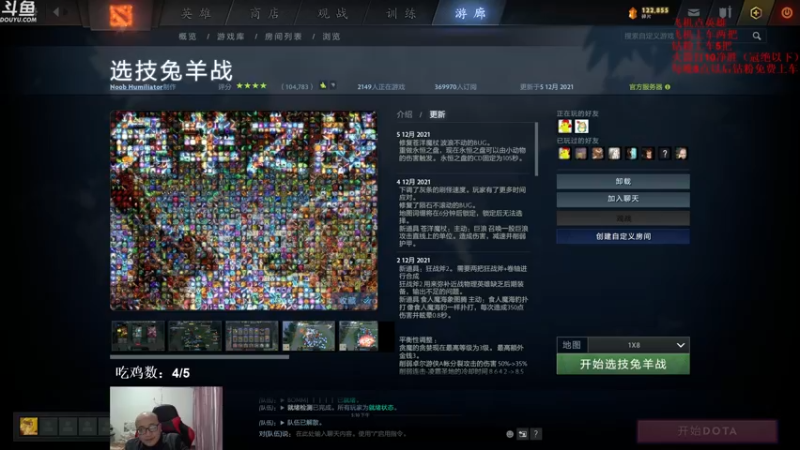Screen dimensions: 800x450
Task: Click the 卸载 uninstall button
Action: pyautogui.click(x=623, y=181)
